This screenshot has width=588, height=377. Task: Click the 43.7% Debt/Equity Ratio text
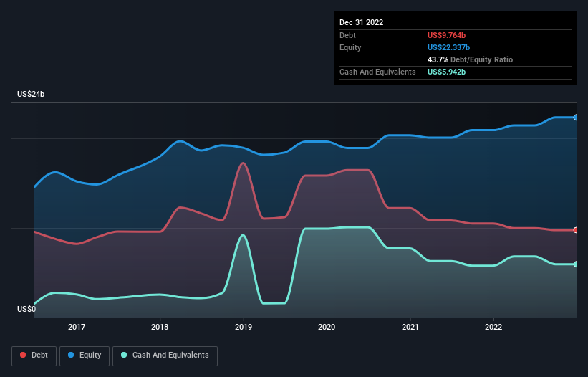(x=470, y=59)
